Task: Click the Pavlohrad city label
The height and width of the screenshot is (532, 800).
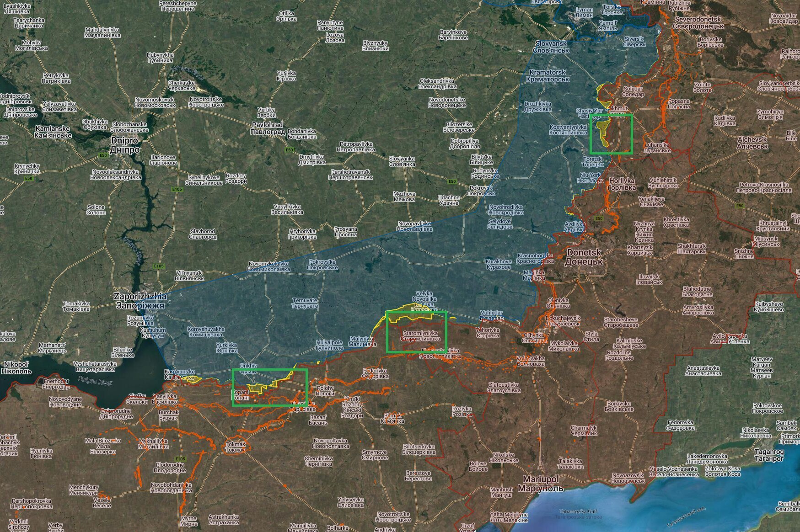Action: (x=268, y=128)
